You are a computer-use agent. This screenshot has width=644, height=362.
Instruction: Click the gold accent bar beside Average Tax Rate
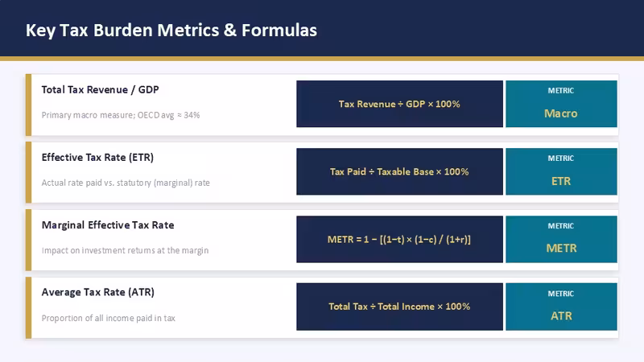[x=28, y=307]
